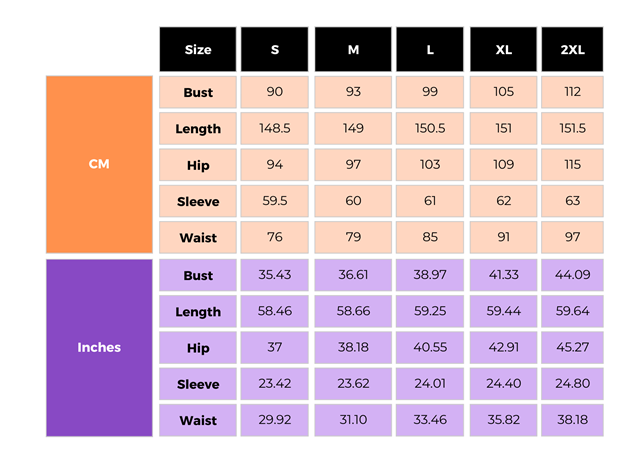640x454 pixels.
Task: Click the 29.92 waist inches cell
Action: [275, 420]
